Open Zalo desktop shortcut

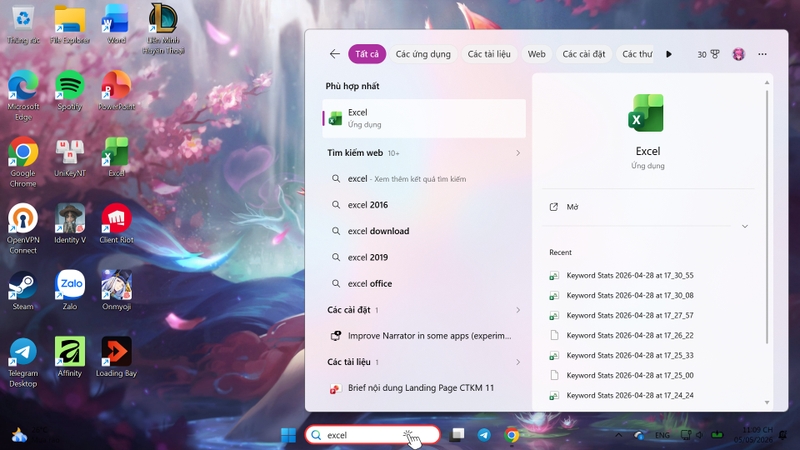tap(70, 290)
